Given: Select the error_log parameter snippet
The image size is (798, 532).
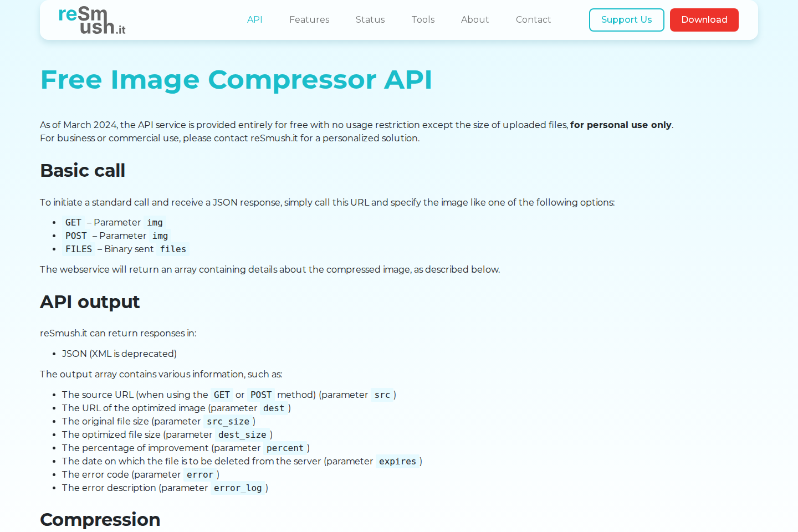Looking at the screenshot, I should point(237,488).
